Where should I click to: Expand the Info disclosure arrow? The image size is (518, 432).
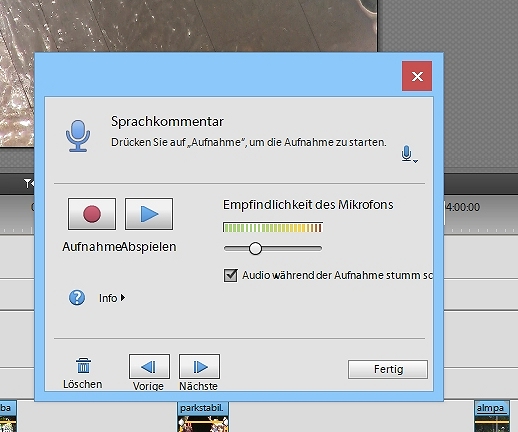123,298
